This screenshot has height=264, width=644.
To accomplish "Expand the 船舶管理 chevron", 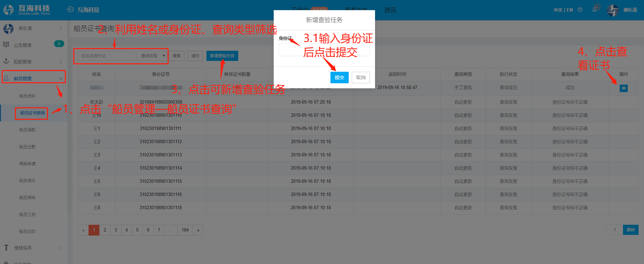I will point(60,62).
